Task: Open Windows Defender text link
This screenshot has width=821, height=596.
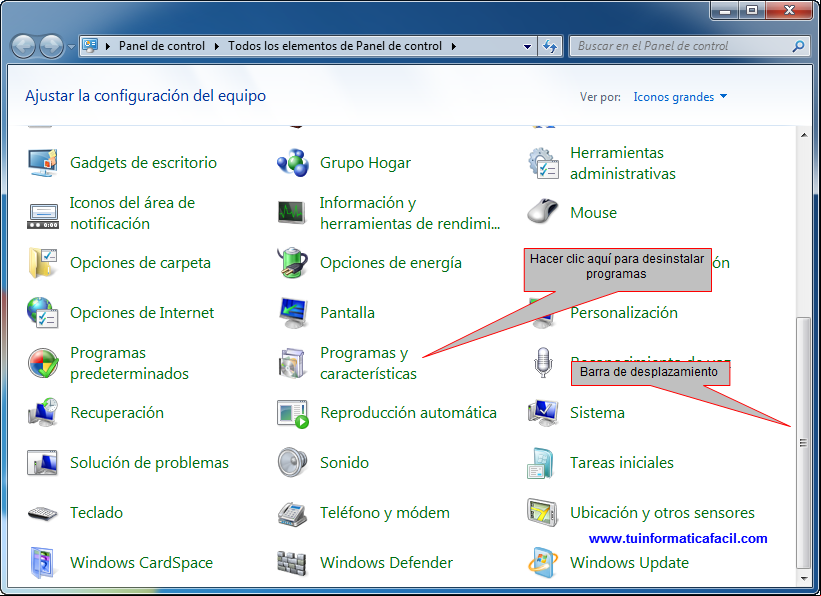Action: [386, 562]
